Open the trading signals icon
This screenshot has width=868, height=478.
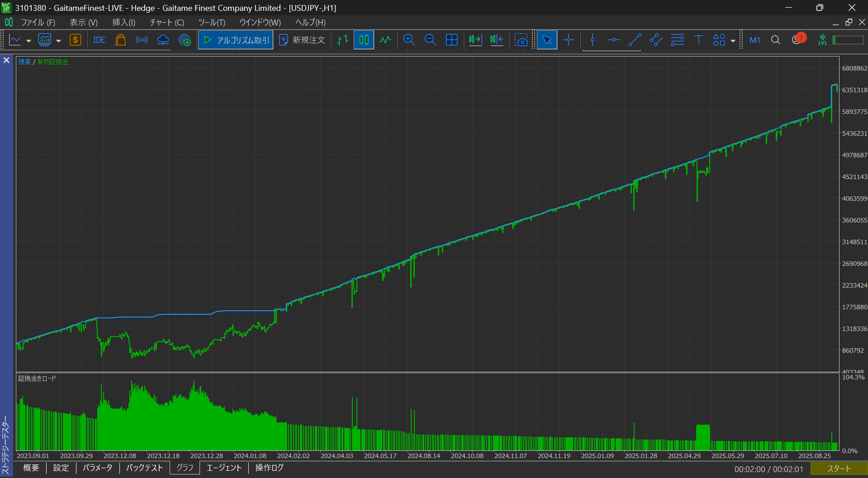click(x=142, y=40)
